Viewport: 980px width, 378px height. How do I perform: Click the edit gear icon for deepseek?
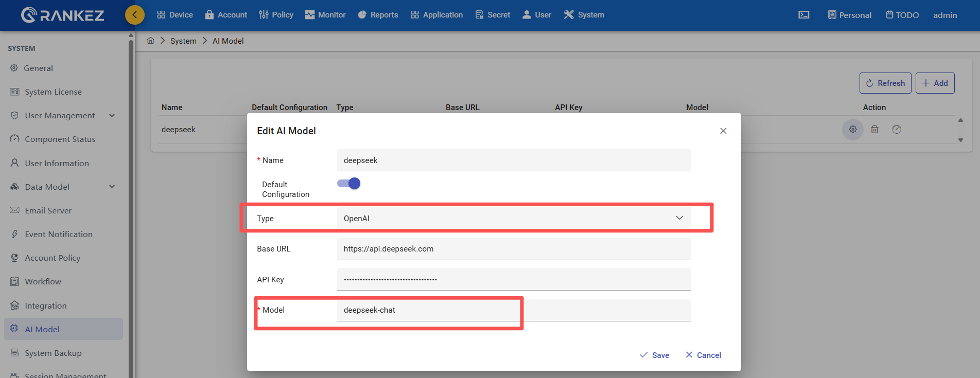pyautogui.click(x=853, y=130)
